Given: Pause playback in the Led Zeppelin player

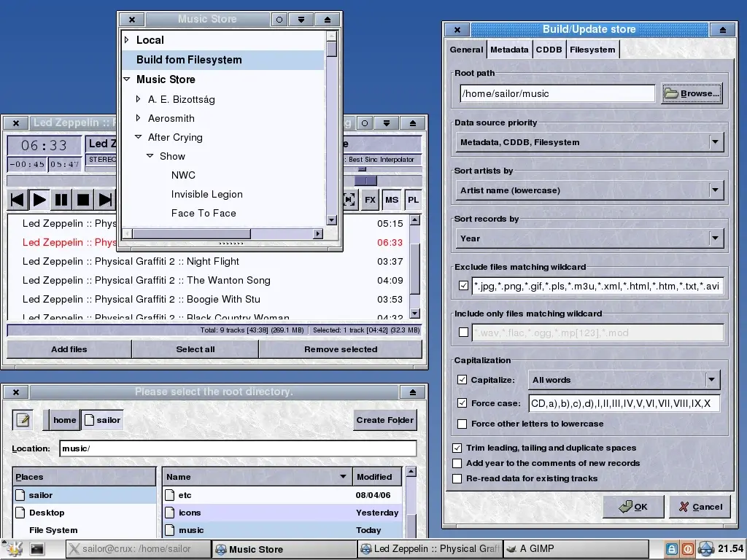Looking at the screenshot, I should point(61,200).
